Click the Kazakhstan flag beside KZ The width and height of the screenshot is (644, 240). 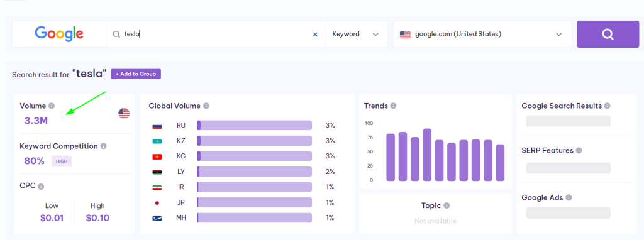[157, 141]
